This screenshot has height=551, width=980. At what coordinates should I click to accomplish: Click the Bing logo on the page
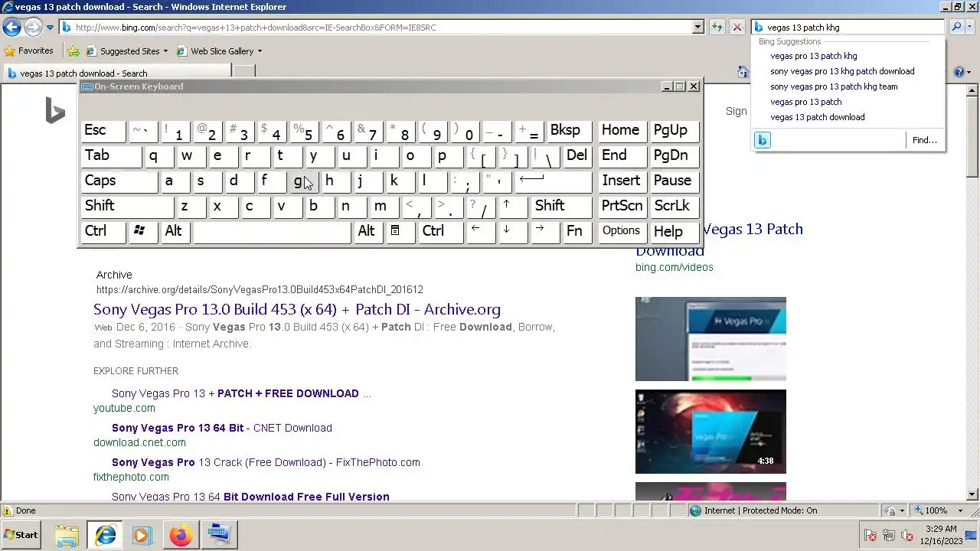55,112
